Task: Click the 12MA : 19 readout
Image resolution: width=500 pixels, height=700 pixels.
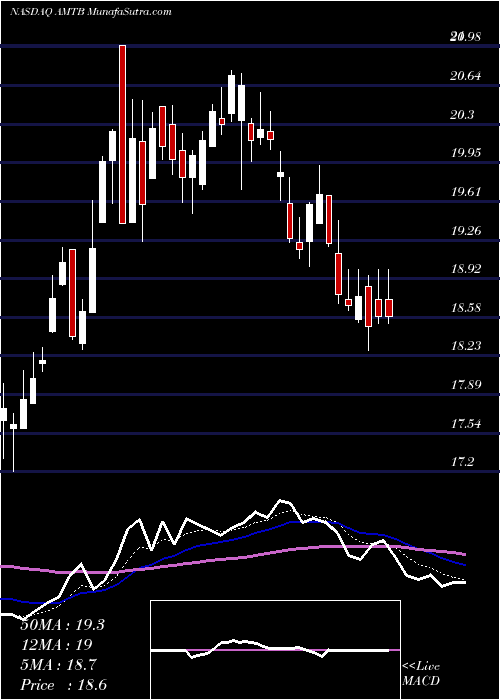Action: coord(56,645)
